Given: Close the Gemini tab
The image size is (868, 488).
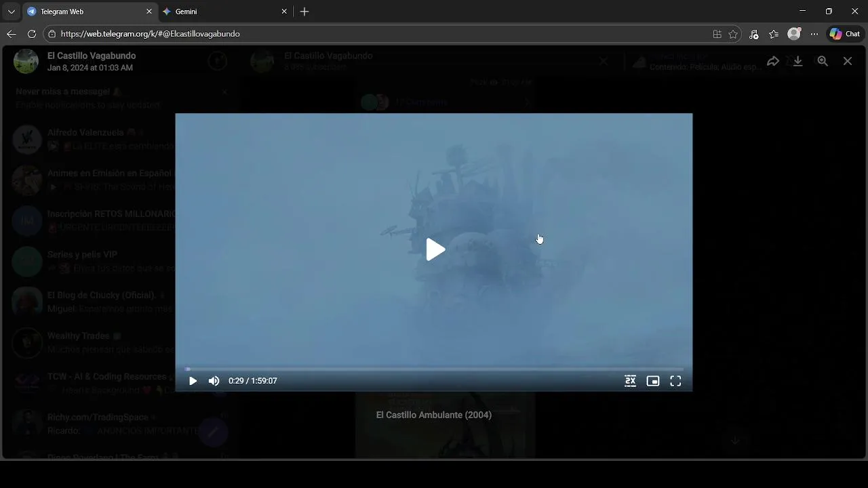Looking at the screenshot, I should coord(284,12).
